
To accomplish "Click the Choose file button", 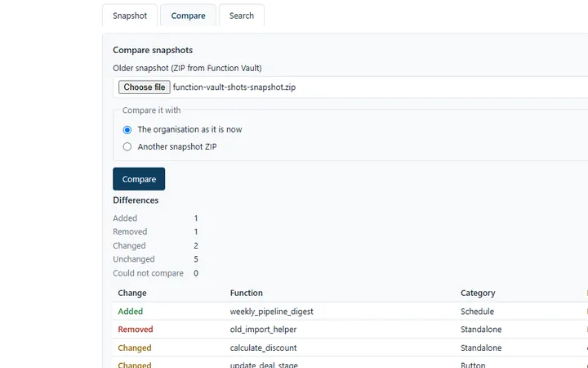I will pyautogui.click(x=145, y=88).
